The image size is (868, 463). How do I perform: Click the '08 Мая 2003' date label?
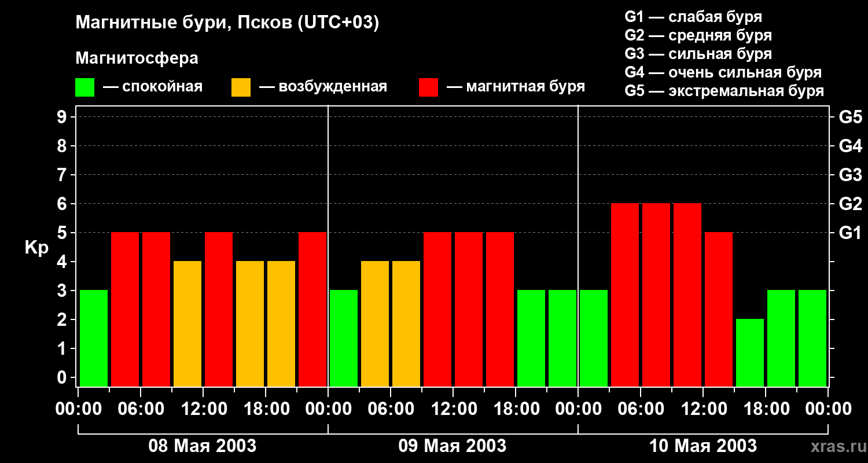tap(203, 446)
